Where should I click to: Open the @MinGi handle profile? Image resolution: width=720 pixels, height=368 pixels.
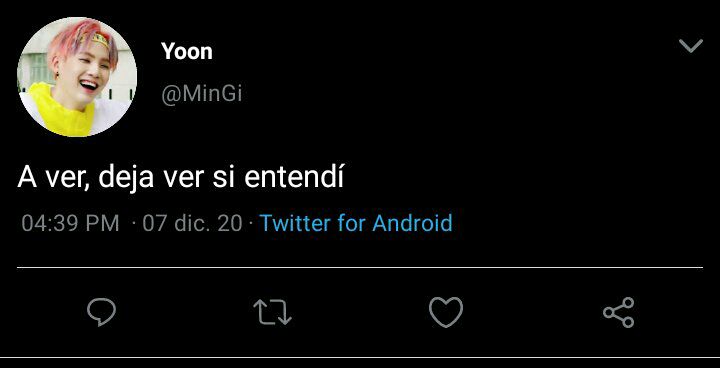point(202,94)
